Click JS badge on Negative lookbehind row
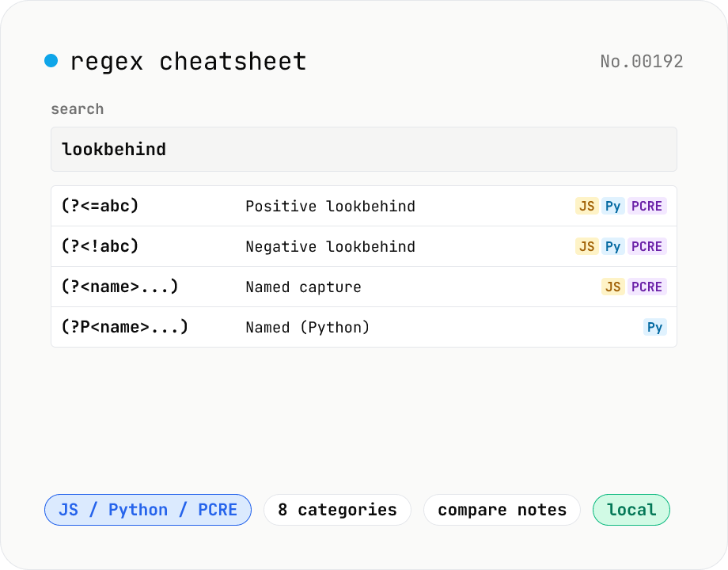Viewport: 728px width, 570px height. pyautogui.click(x=587, y=246)
